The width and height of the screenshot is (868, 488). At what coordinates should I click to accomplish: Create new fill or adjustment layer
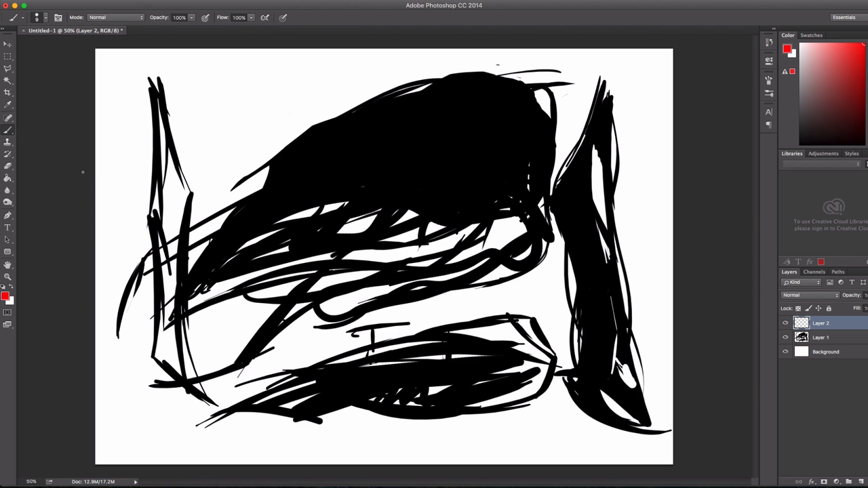pos(836,482)
